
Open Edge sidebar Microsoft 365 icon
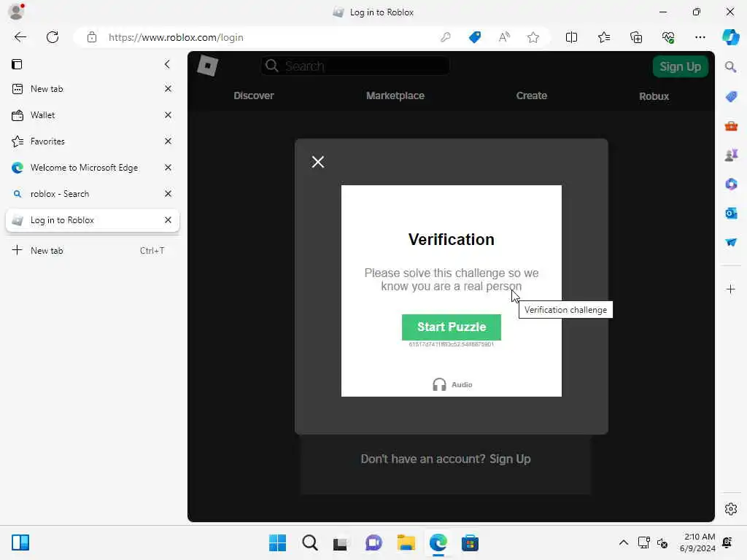(731, 184)
